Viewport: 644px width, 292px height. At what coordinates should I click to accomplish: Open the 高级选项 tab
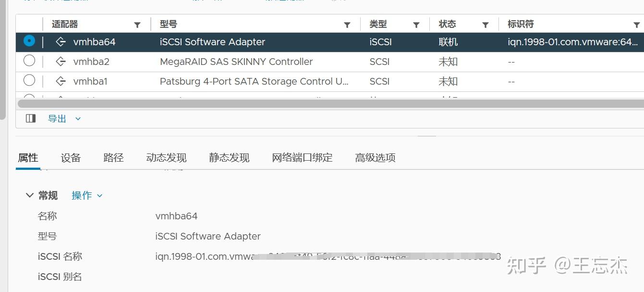[375, 157]
